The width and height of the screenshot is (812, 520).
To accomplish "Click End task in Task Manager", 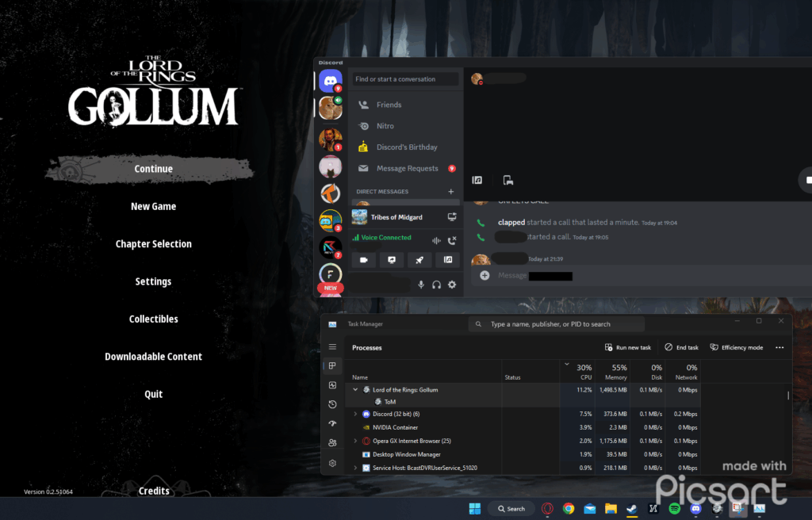I will point(681,347).
